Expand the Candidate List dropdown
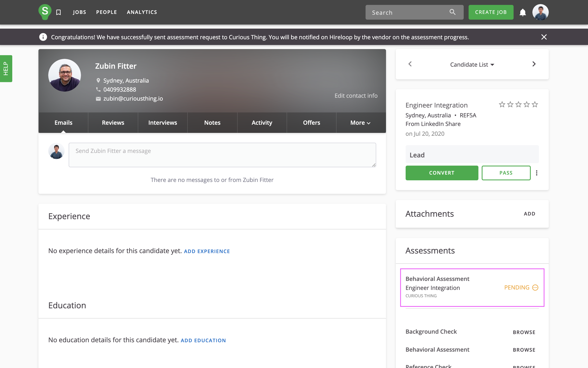The image size is (588, 368). coord(472,64)
